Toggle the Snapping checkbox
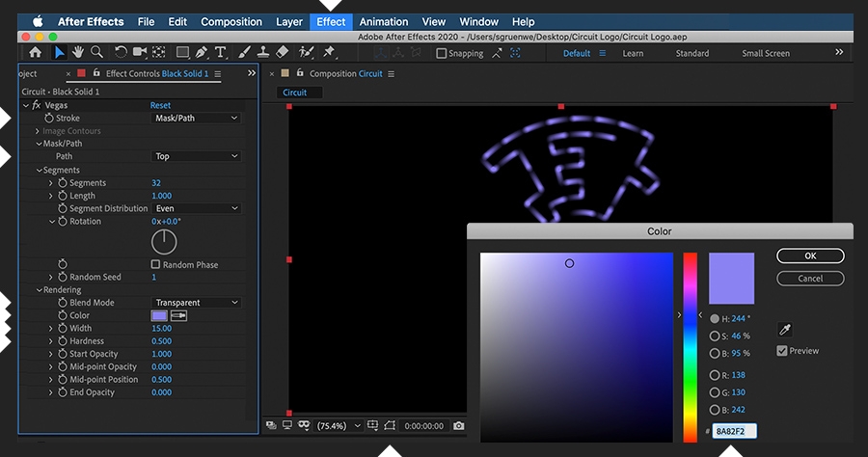 tap(442, 54)
